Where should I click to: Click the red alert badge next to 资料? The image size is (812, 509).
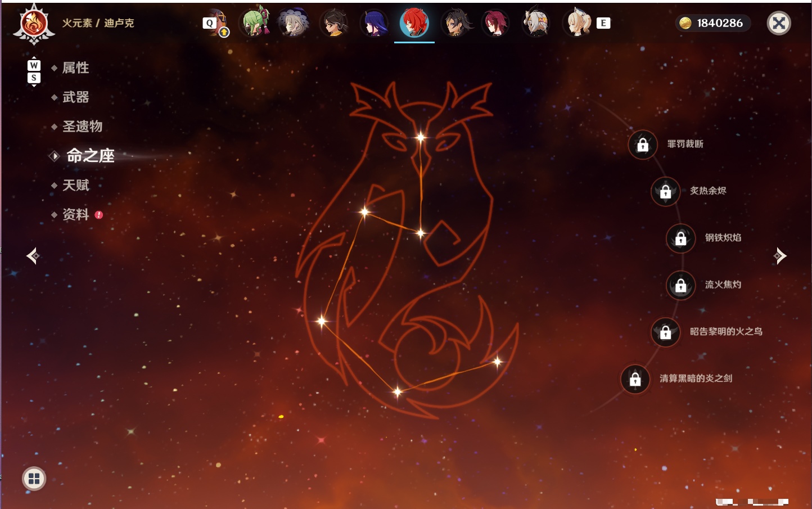coord(99,215)
